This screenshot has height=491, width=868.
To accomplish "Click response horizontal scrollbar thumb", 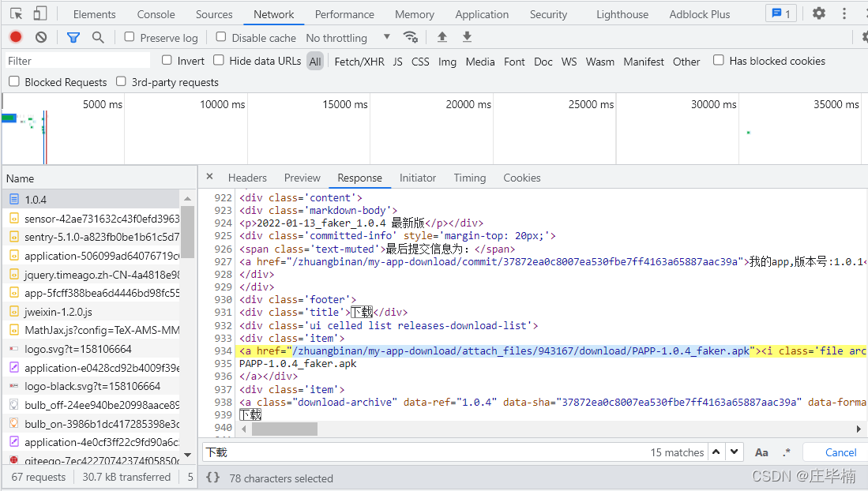I will [284, 429].
